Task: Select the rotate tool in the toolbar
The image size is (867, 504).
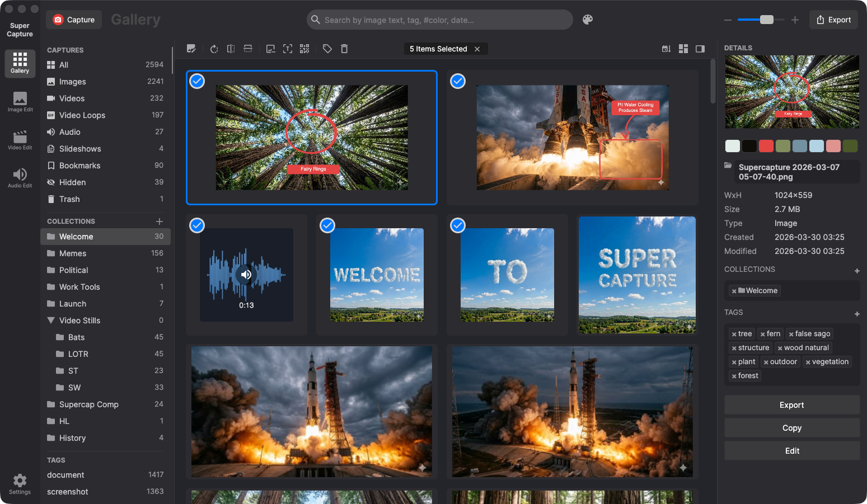Action: pos(214,49)
